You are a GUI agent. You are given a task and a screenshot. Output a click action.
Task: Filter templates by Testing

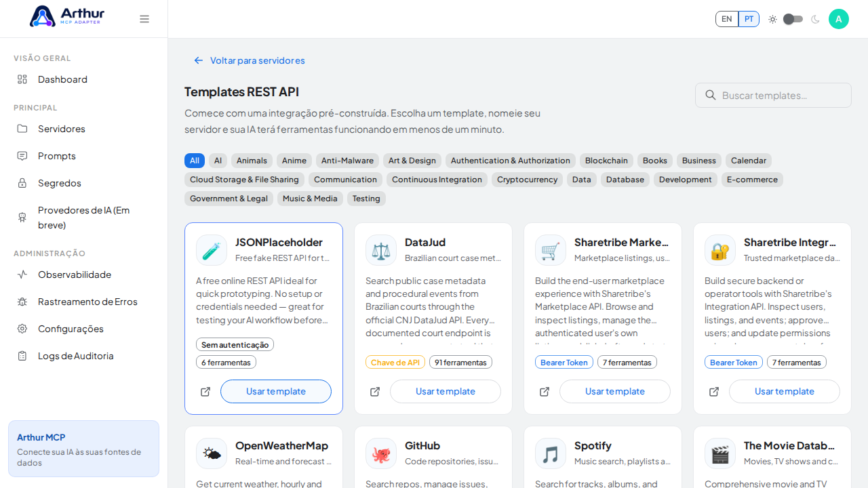coord(366,199)
